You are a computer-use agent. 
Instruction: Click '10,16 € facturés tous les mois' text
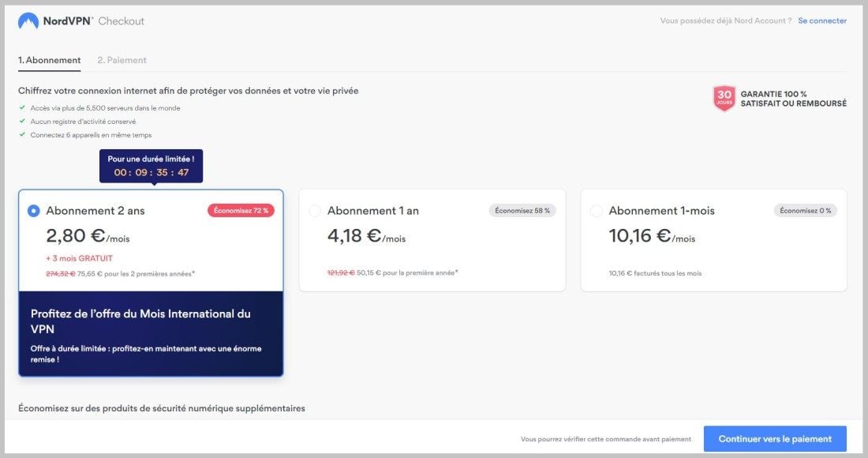point(656,273)
